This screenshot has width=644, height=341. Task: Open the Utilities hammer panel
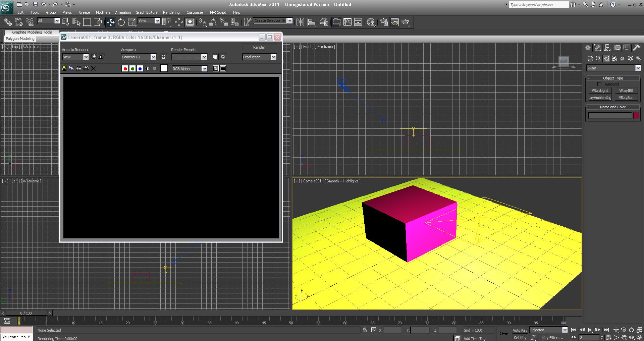[x=636, y=48]
